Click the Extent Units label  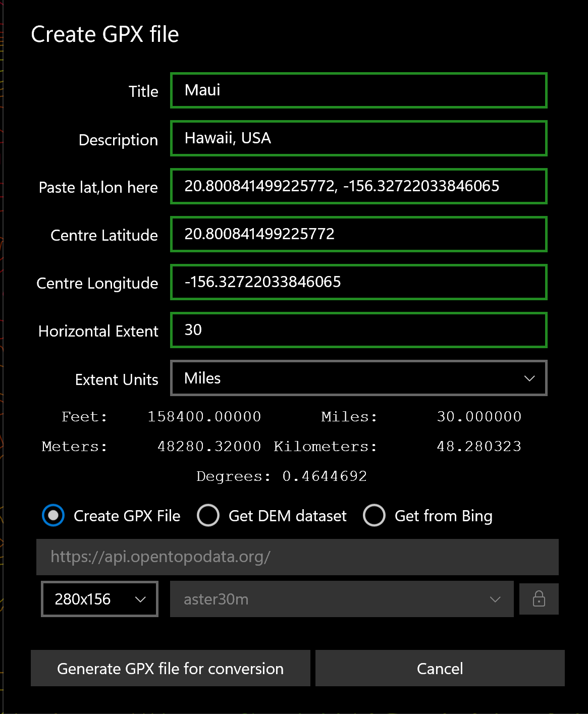click(x=117, y=379)
